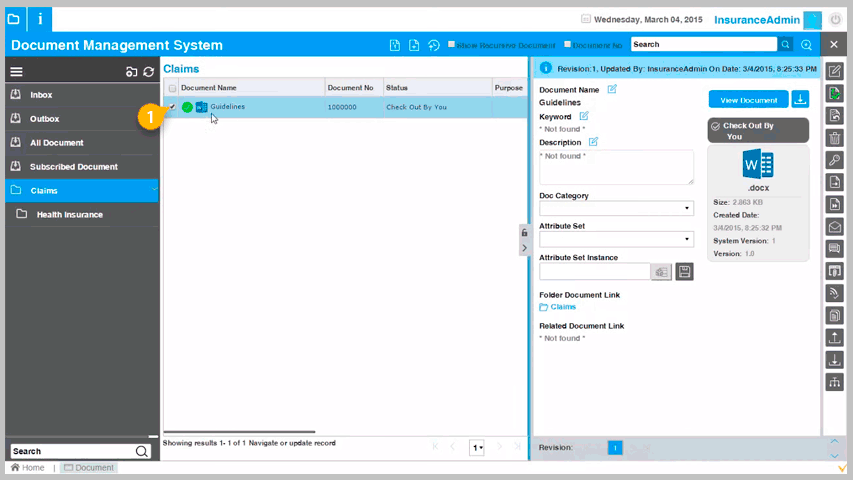
Task: Select the Claims folder
Action: 82,190
